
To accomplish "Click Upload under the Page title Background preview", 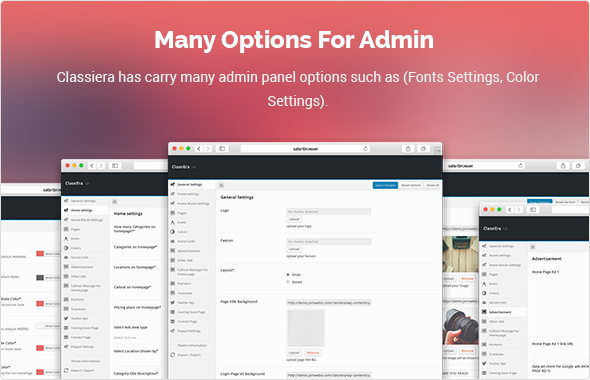I will [294, 353].
